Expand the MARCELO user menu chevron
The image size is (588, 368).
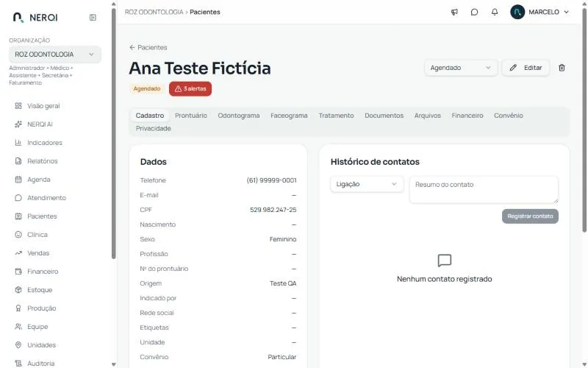click(x=566, y=12)
